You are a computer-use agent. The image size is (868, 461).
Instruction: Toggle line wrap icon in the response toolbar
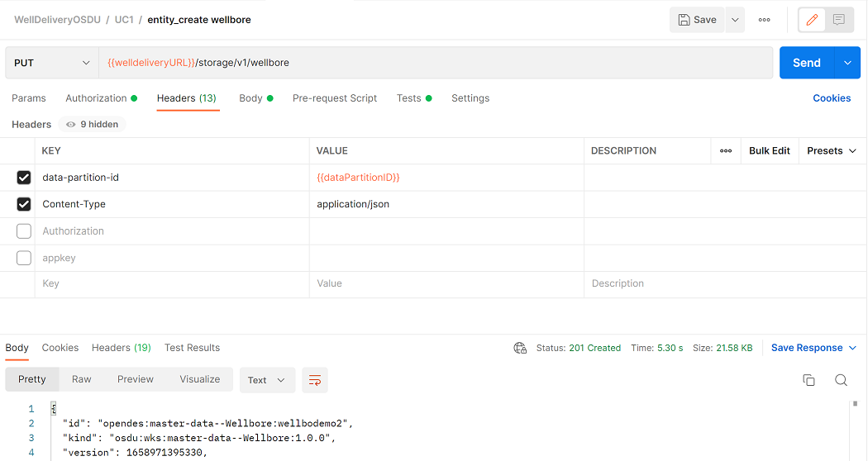(x=315, y=380)
